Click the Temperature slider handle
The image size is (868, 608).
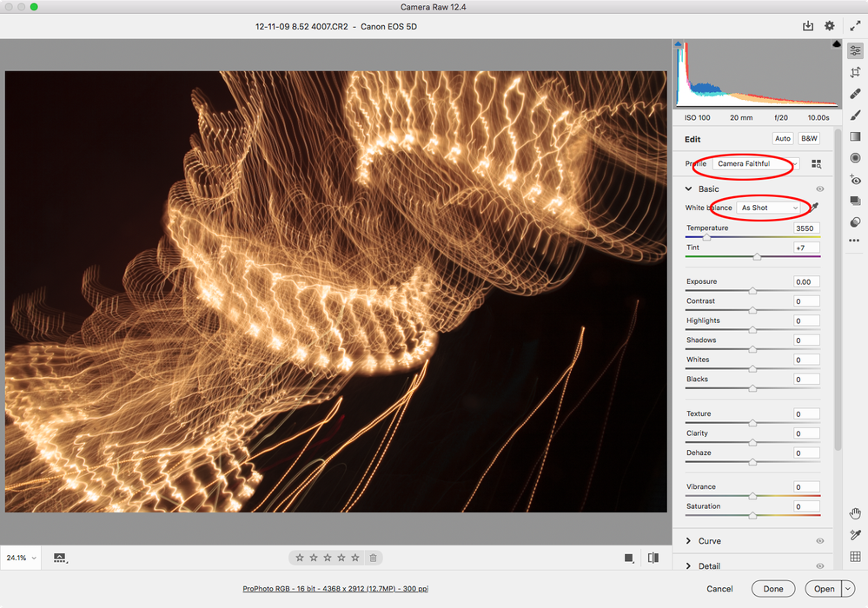[x=707, y=237]
